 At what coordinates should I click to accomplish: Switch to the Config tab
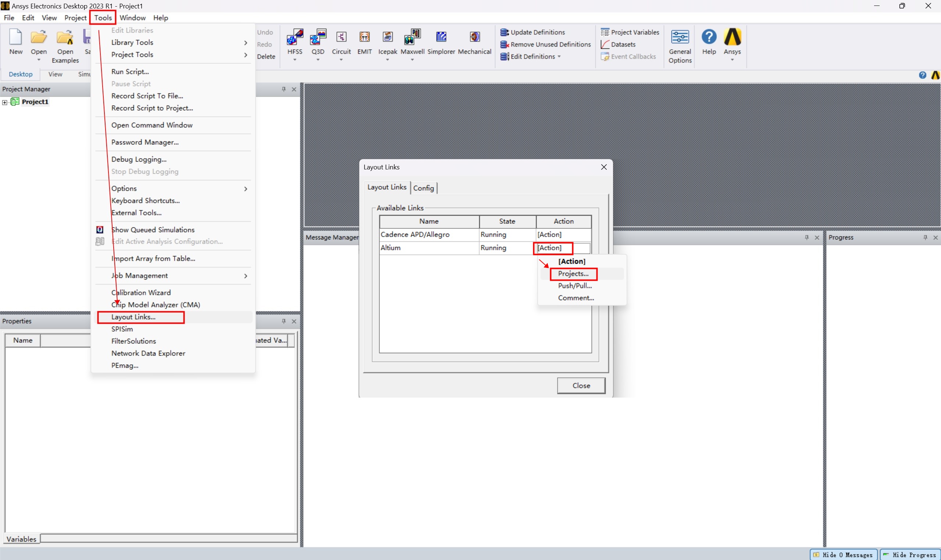coord(423,188)
